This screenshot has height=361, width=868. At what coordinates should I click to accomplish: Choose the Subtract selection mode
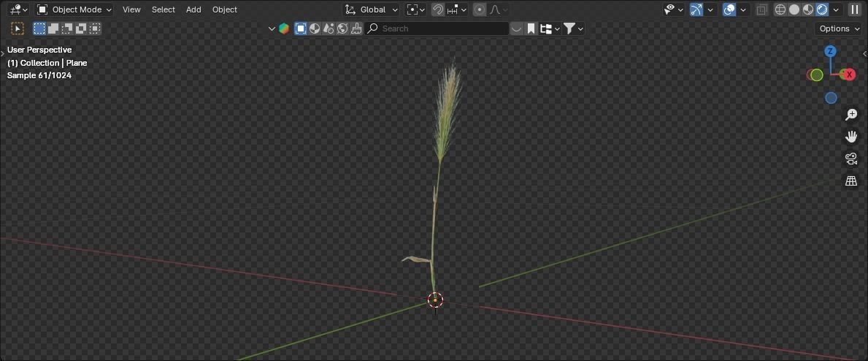point(68,28)
